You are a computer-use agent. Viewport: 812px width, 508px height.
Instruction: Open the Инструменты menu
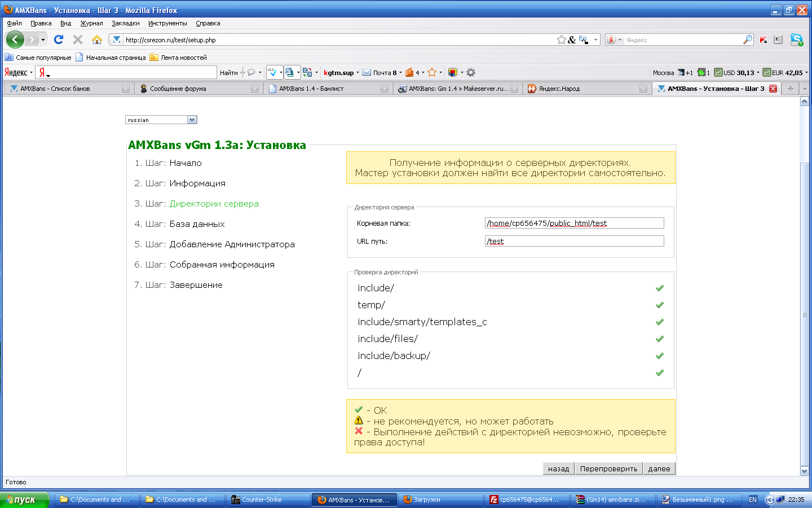tap(167, 23)
